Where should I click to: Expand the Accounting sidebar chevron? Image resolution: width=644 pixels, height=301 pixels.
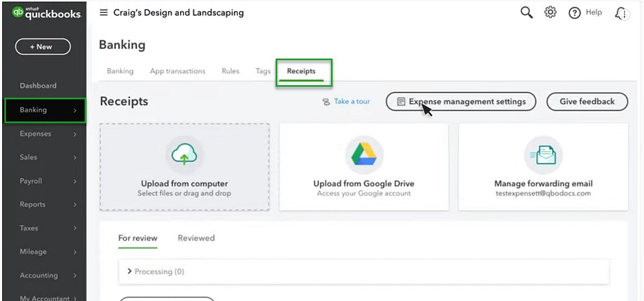75,276
